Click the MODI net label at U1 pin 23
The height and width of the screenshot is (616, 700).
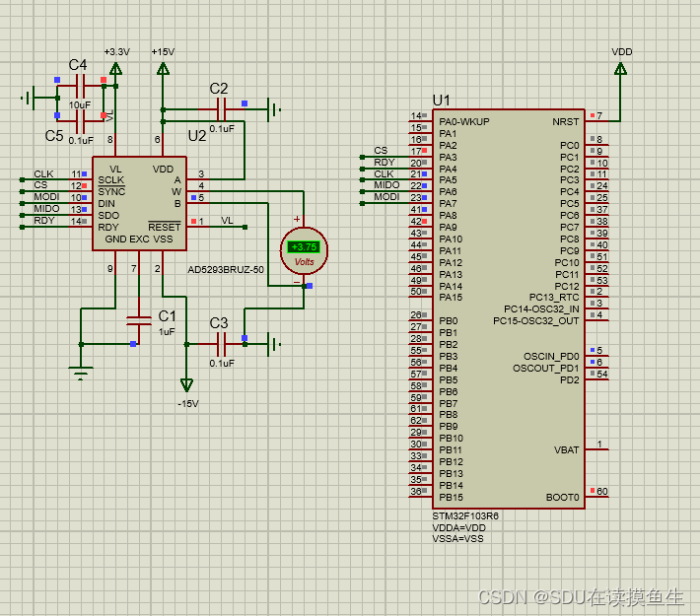coord(386,197)
